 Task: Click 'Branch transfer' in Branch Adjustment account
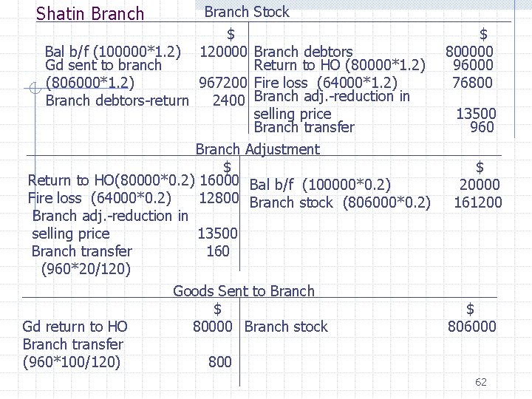pos(82,251)
